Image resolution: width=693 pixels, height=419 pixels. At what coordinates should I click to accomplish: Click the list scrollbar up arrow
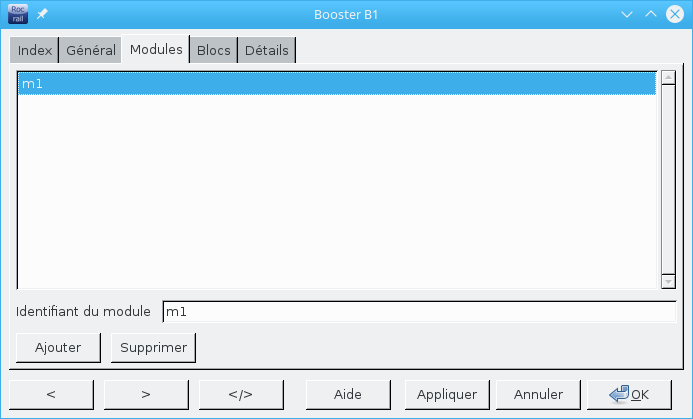(668, 77)
